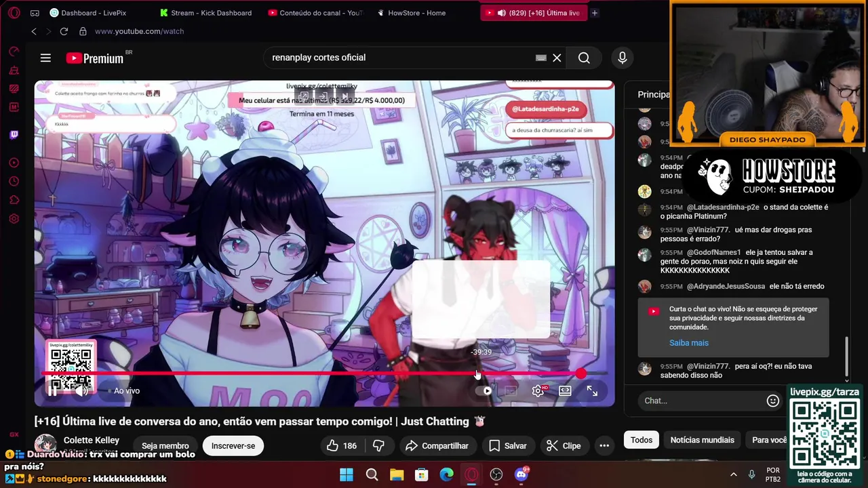Open Colette Kelley channel name link

(91, 441)
